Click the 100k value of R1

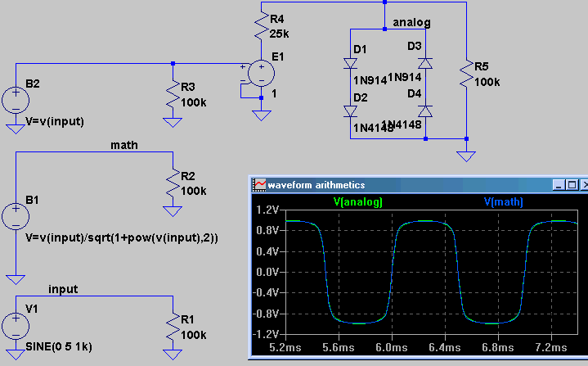[x=194, y=335]
